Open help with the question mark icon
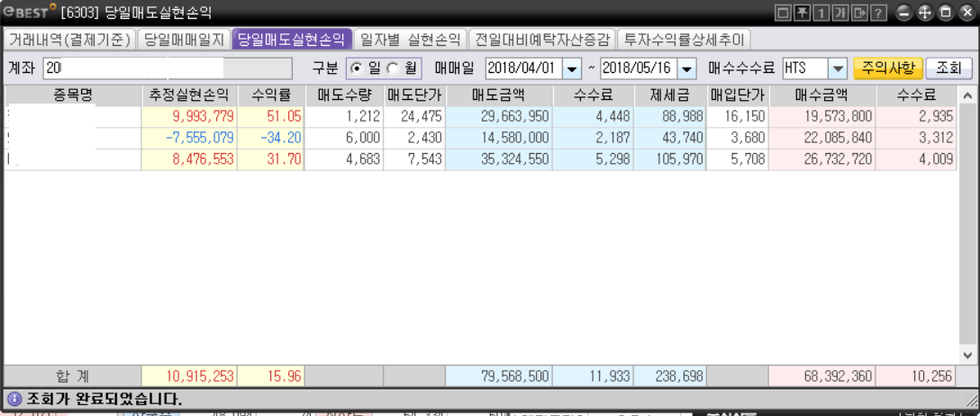The height and width of the screenshot is (416, 980). coord(879,12)
